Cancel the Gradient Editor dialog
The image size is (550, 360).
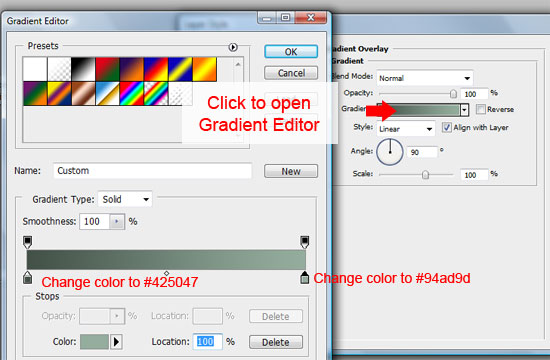pyautogui.click(x=291, y=73)
